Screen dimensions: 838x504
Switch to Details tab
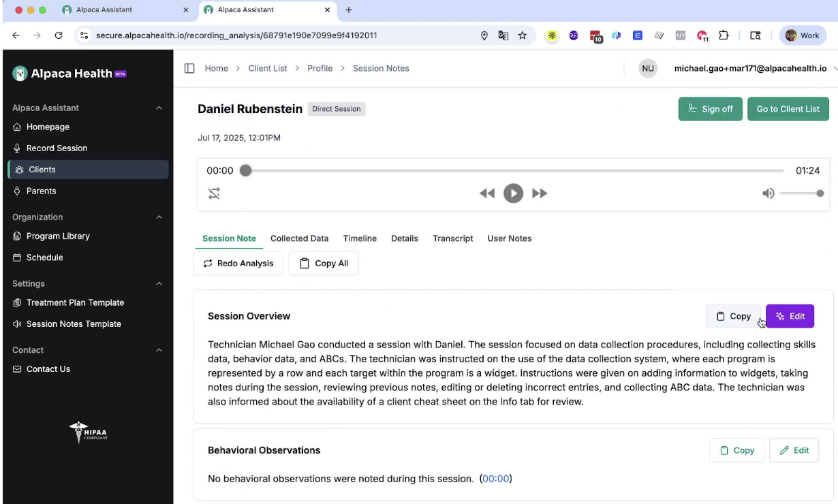click(x=405, y=238)
